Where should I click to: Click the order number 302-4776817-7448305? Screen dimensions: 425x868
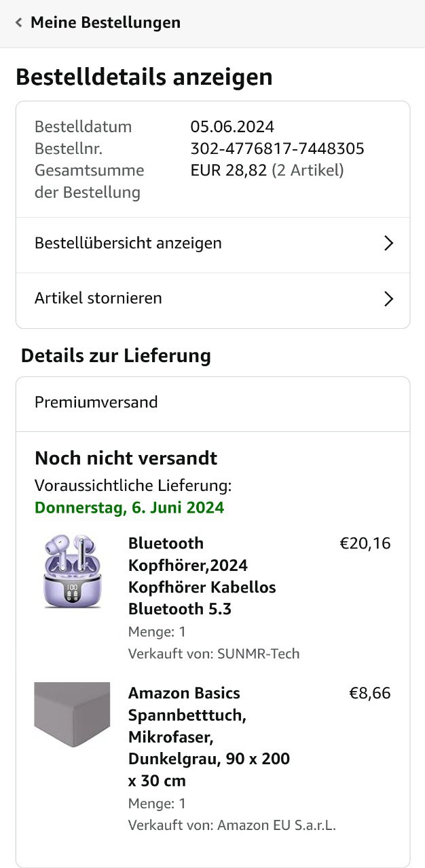click(277, 149)
